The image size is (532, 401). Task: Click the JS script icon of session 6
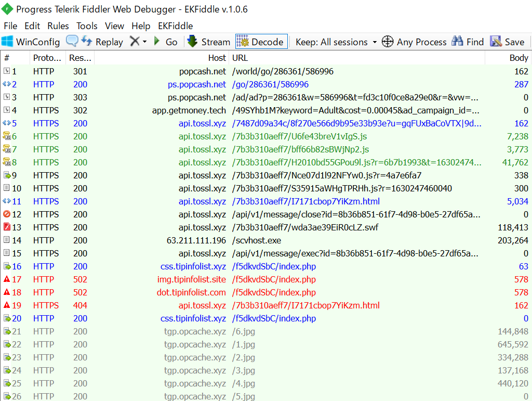click(7, 136)
